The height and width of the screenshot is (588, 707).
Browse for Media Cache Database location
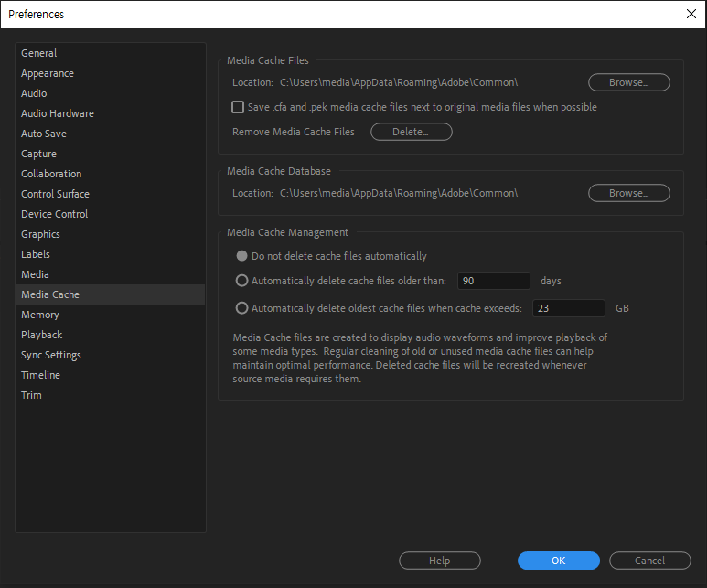pyautogui.click(x=629, y=193)
